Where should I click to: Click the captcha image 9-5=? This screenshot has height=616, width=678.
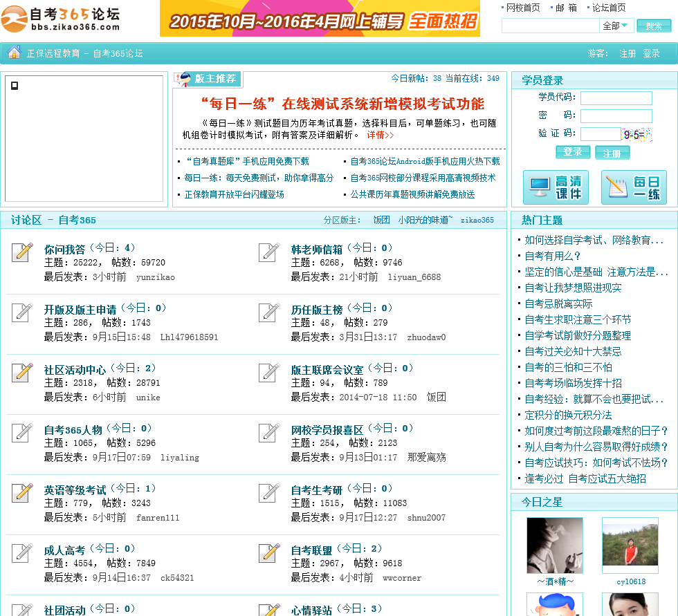(x=636, y=134)
